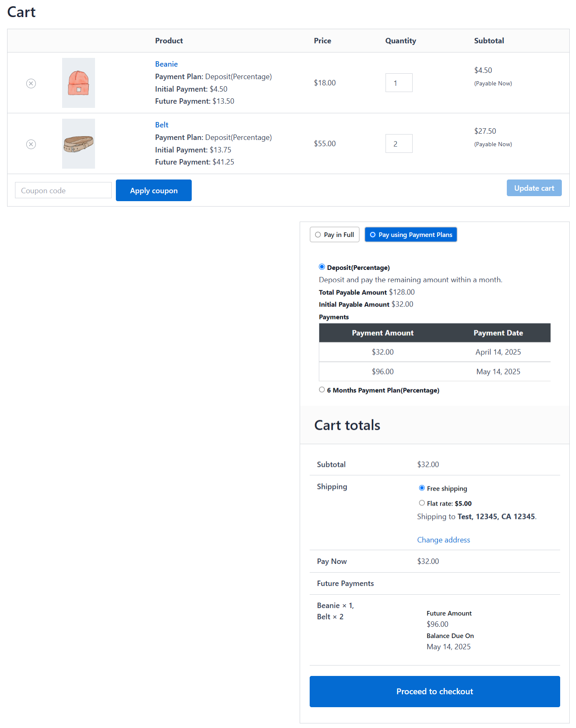Remove the Belt from the cart

(31, 144)
